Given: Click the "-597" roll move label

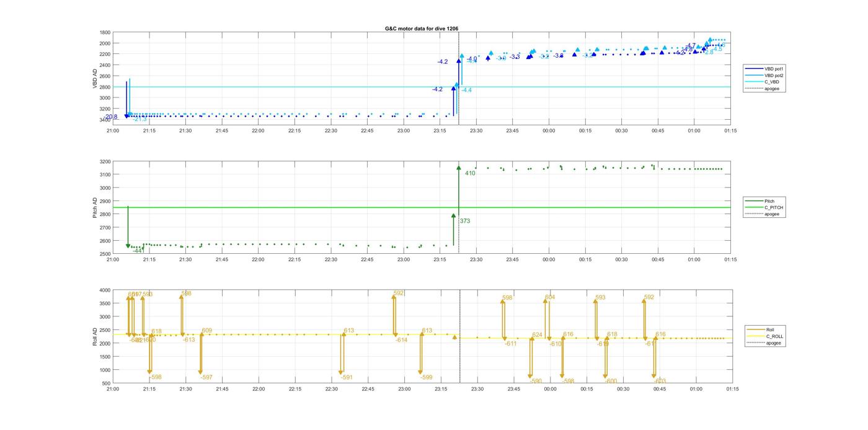Looking at the screenshot, I should (206, 377).
